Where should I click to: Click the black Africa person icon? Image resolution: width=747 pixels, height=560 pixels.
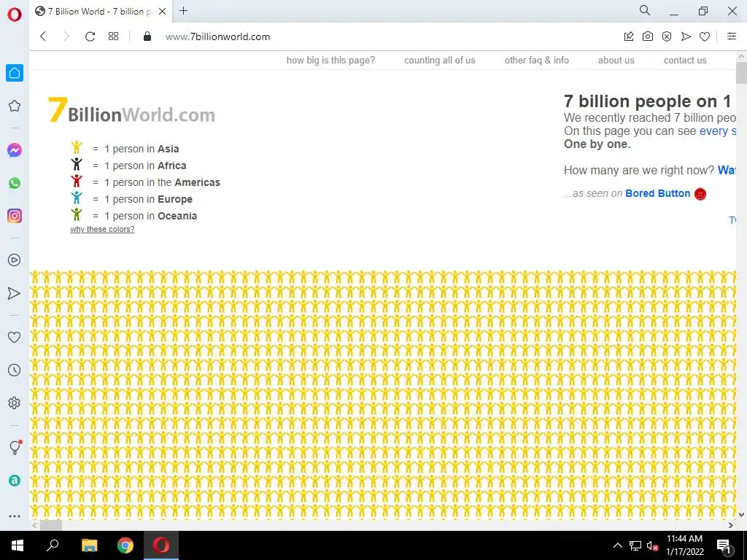(76, 164)
